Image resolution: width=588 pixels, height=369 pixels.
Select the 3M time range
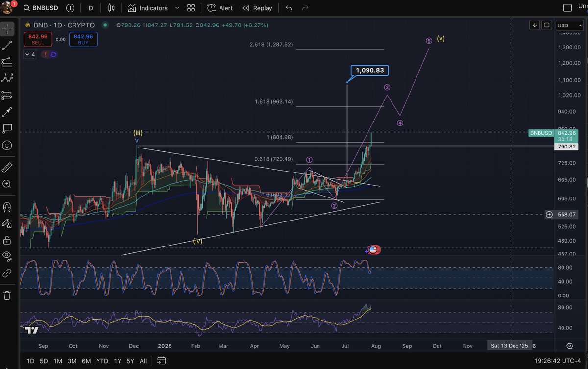point(72,361)
